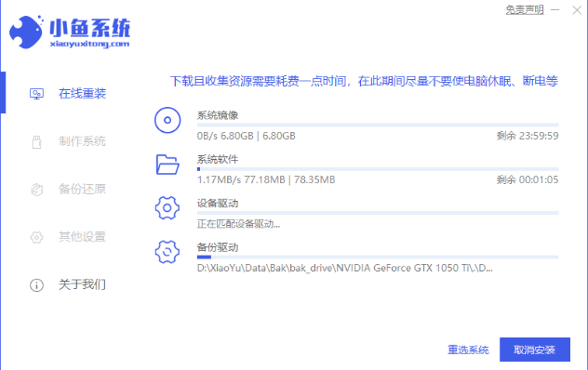The height and width of the screenshot is (370, 588).
Task: Click the 备份驱动 label
Action: coord(218,247)
